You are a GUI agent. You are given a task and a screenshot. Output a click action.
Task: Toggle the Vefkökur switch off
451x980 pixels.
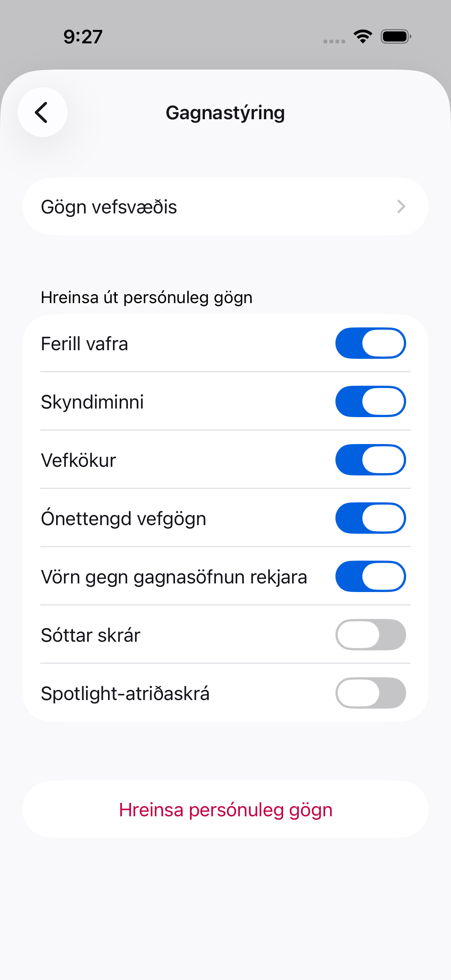click(x=370, y=460)
